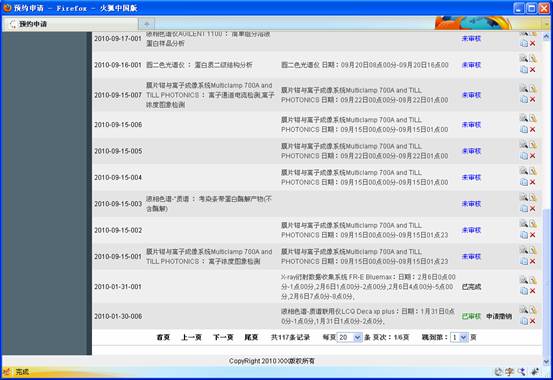
Task: Jump to last page via 尾页
Action: [x=251, y=338]
